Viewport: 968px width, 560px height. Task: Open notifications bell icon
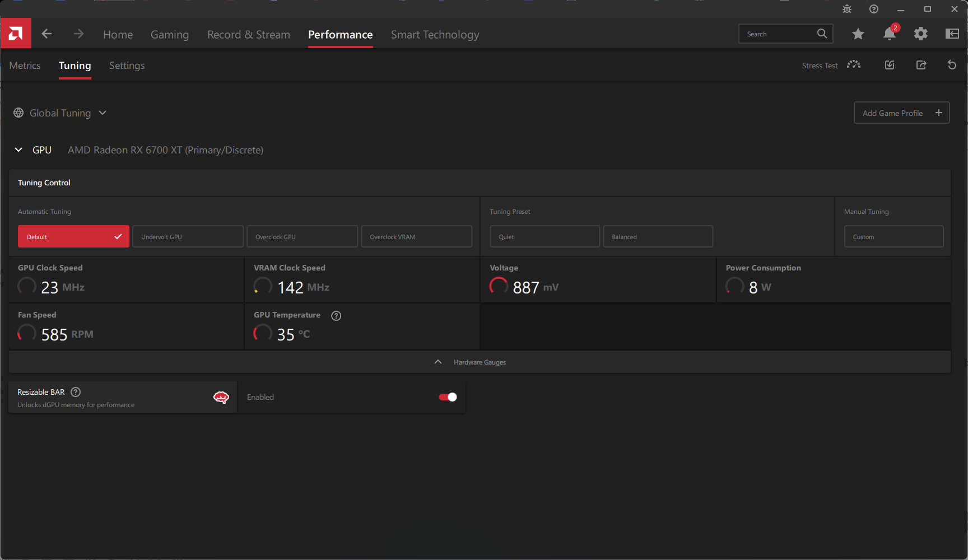890,34
